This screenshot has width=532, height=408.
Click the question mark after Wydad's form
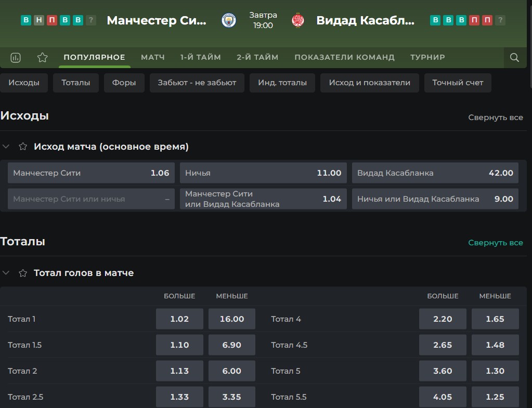click(x=500, y=20)
